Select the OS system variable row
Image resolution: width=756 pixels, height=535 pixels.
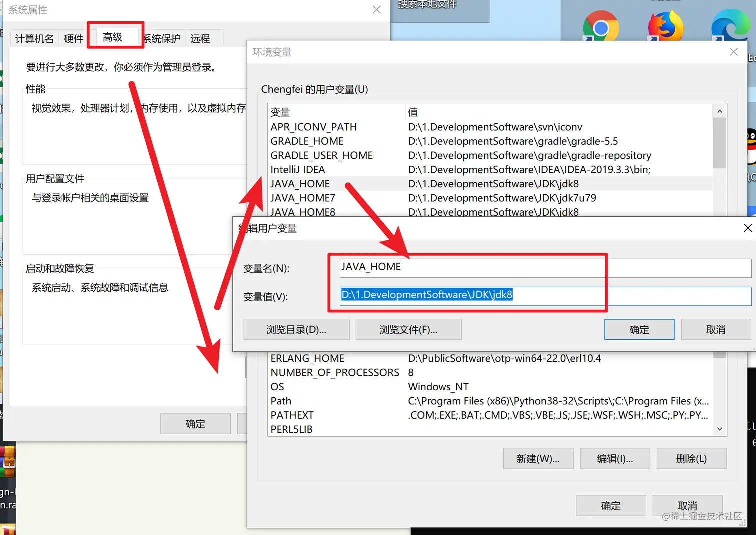tap(490, 387)
